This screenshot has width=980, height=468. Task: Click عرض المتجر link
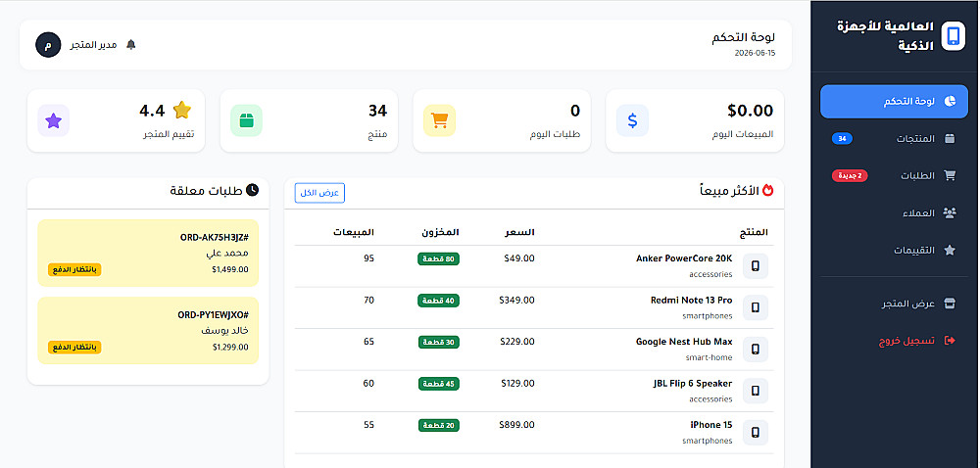pos(894,304)
